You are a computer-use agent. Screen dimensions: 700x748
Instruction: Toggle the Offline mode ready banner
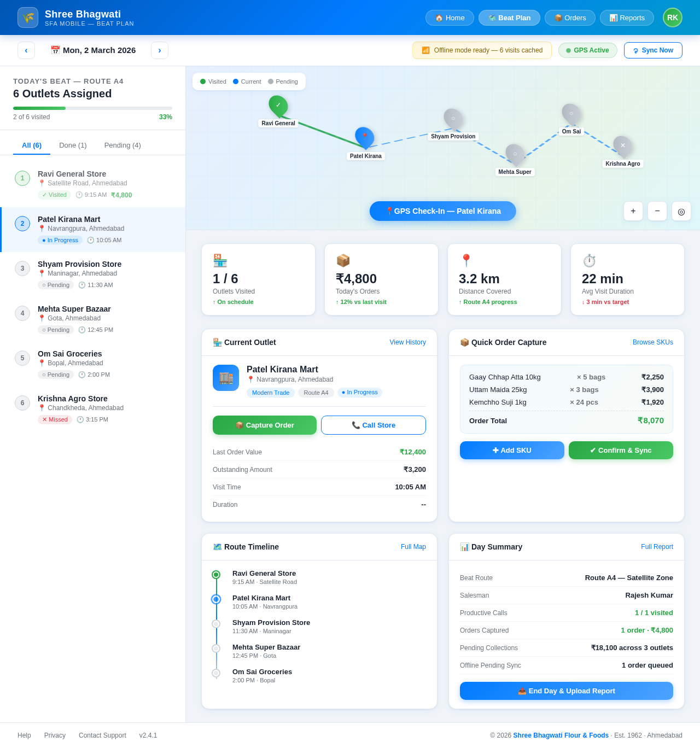pyautogui.click(x=482, y=50)
